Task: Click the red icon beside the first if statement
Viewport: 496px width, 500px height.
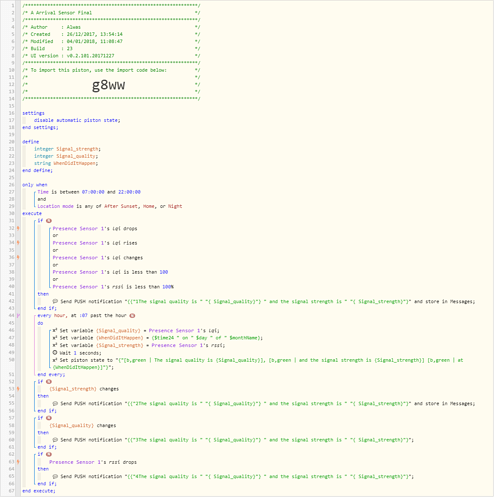Action: (x=49, y=221)
